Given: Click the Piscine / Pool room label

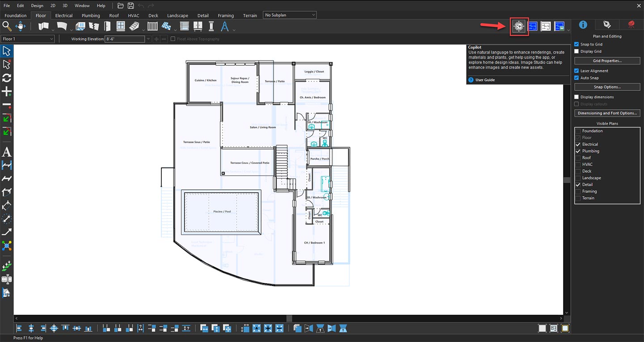Looking at the screenshot, I should [222, 211].
